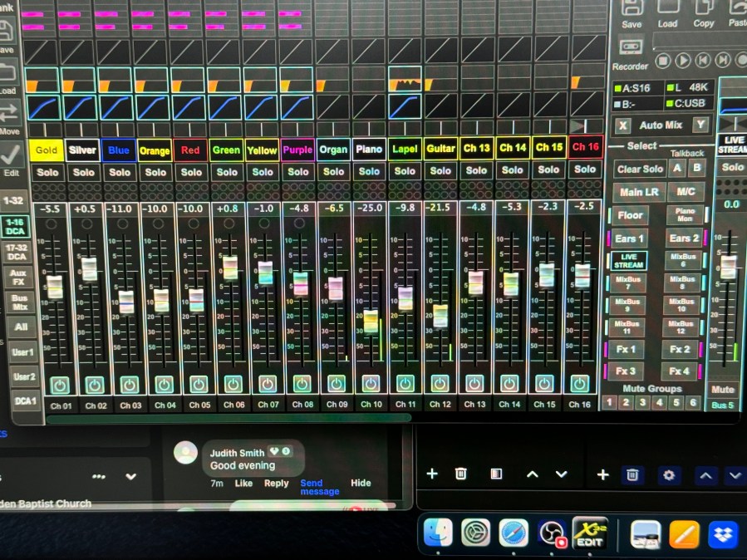Solo the Piano channel
Viewport: 747px width, 560px height.
(369, 171)
